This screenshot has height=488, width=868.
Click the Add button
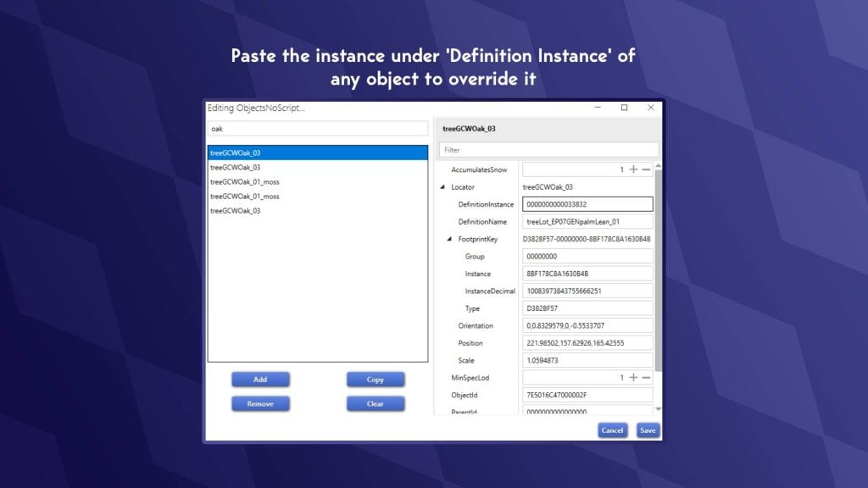point(260,380)
